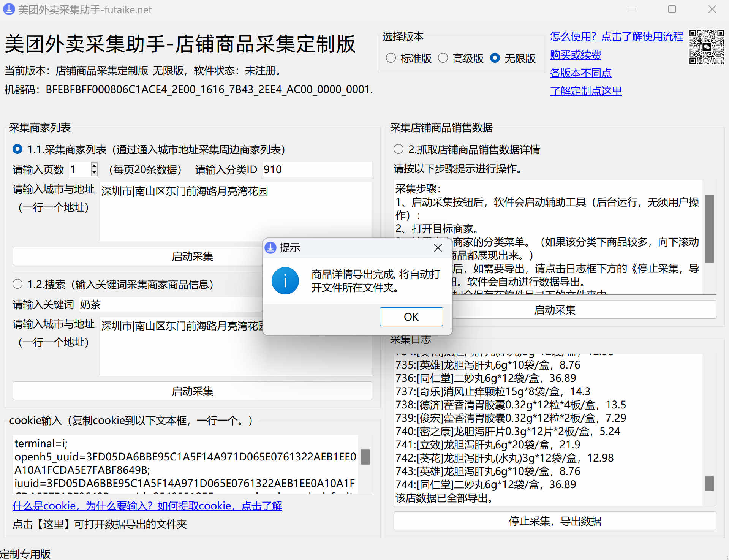Screen dimensions: 729x560
Task: Click 停止采集,导出数据 button
Action: [x=555, y=521]
